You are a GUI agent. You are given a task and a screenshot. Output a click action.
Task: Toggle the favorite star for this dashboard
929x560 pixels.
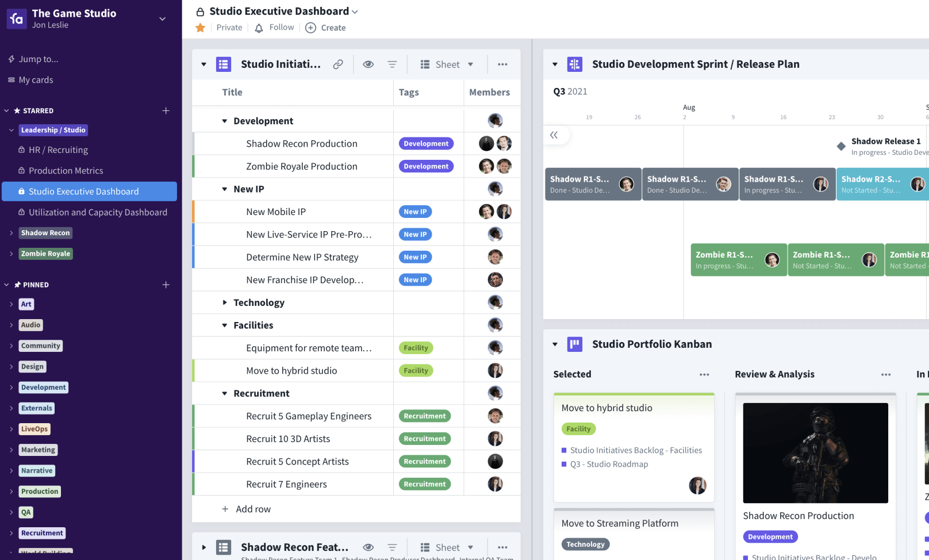tap(200, 28)
